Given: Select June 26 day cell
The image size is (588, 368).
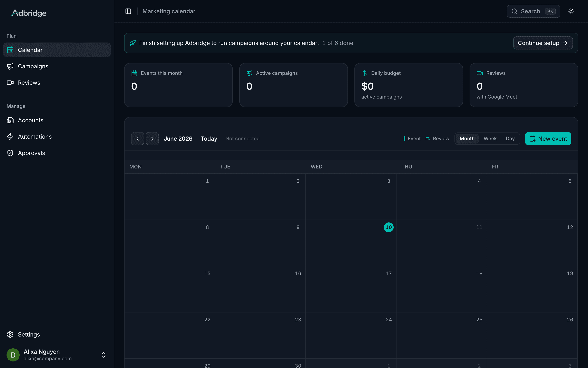Looking at the screenshot, I should 532,335.
